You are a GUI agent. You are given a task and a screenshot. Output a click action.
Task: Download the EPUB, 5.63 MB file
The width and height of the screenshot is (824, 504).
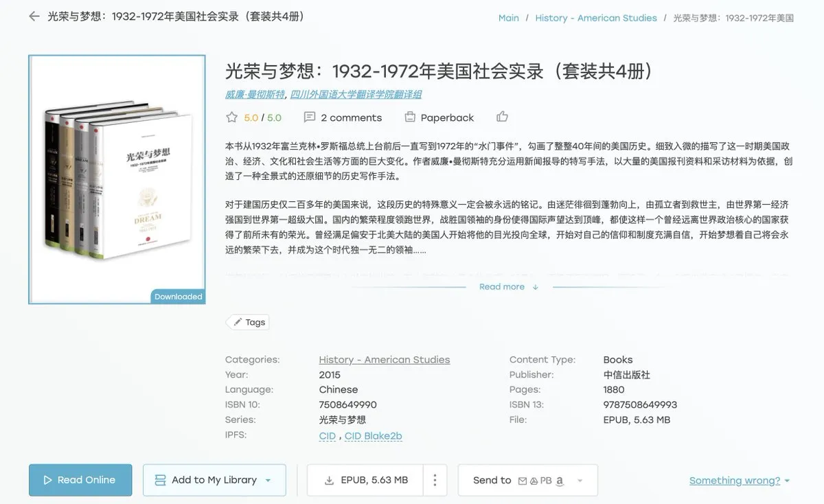click(x=365, y=481)
